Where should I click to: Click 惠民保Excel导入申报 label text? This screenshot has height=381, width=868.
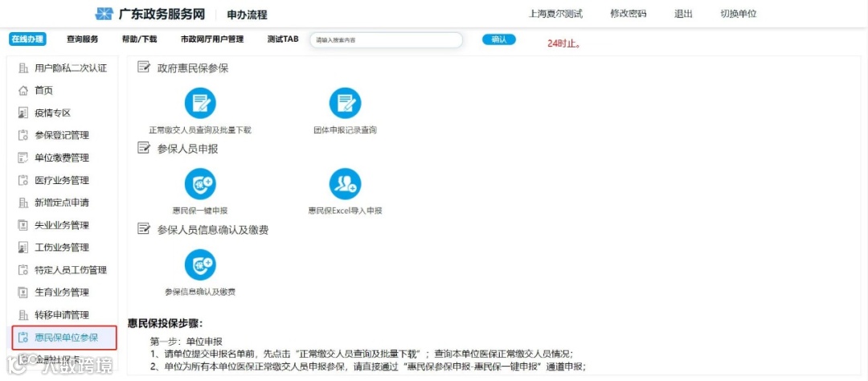[346, 211]
